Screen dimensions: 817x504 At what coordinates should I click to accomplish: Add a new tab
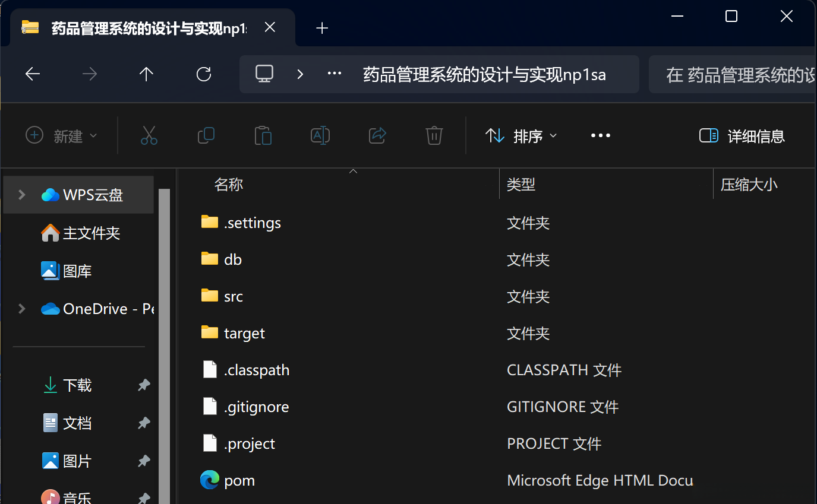click(322, 28)
